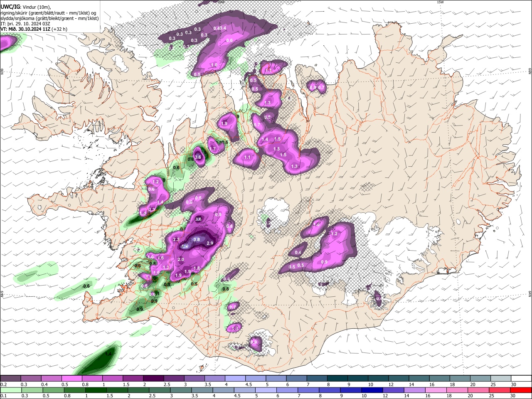Click the 4.4 value in the pale core
The height and width of the screenshot is (399, 532).
[x=185, y=246]
